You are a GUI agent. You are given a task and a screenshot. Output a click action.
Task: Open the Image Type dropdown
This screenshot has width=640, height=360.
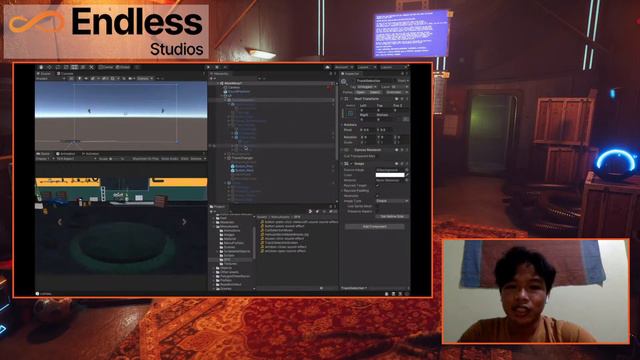pyautogui.click(x=392, y=201)
